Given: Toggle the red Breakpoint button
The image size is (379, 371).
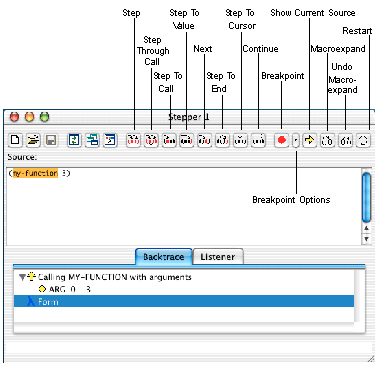Looking at the screenshot, I should tap(282, 140).
